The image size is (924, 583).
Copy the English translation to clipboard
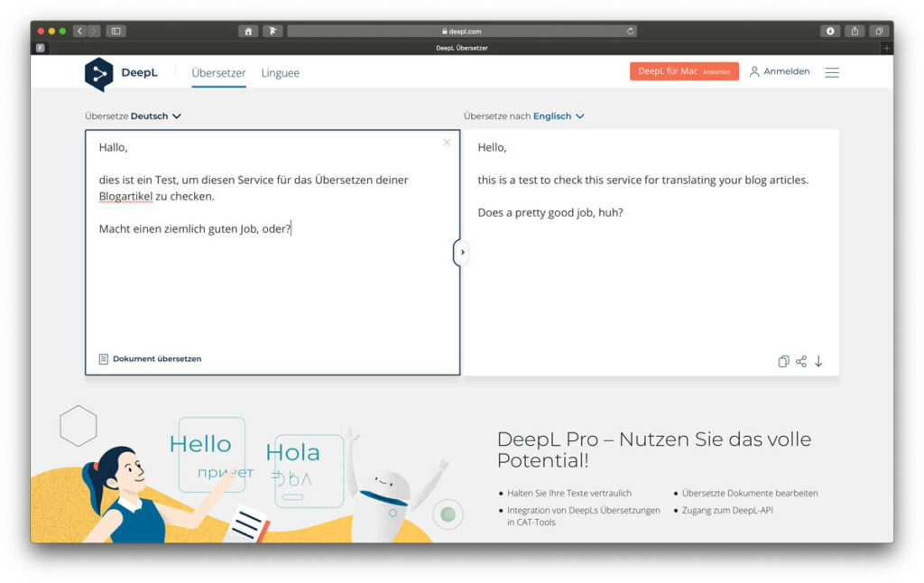pos(783,361)
